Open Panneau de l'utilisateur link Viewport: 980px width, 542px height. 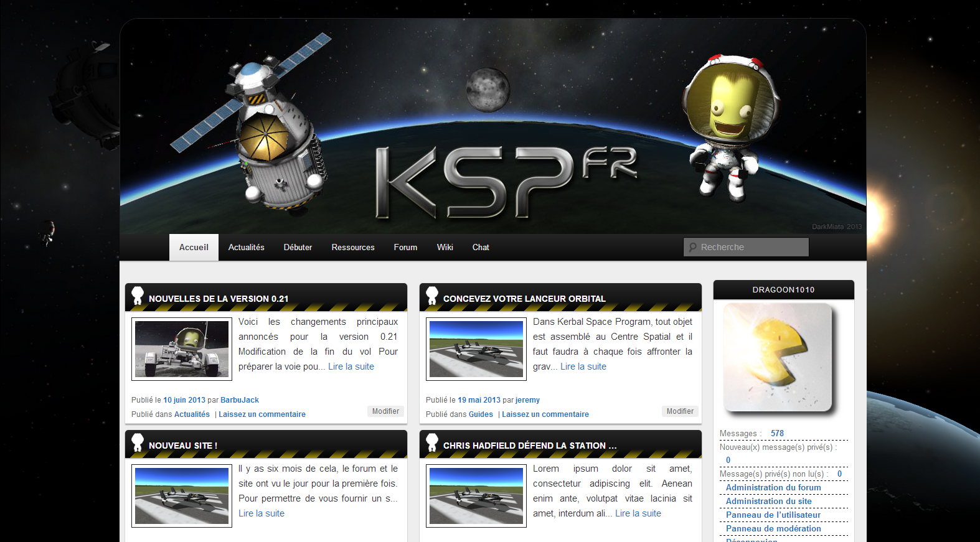[773, 515]
